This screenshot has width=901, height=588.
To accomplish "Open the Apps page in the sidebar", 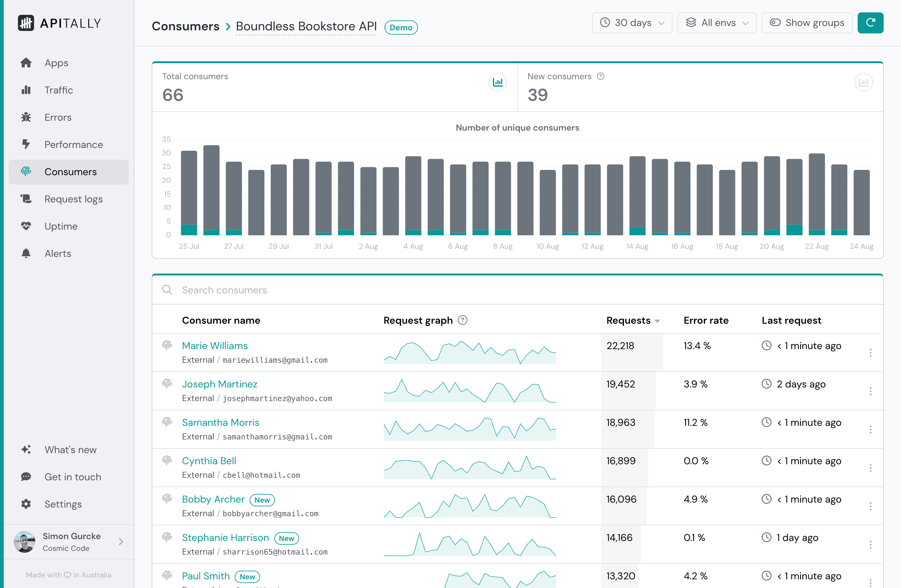I will [68, 63].
